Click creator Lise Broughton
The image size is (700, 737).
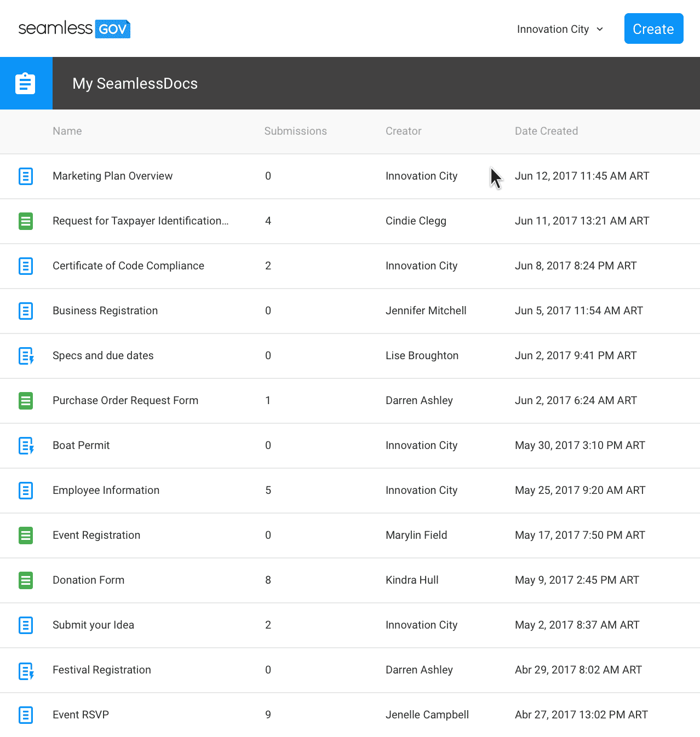[422, 355]
